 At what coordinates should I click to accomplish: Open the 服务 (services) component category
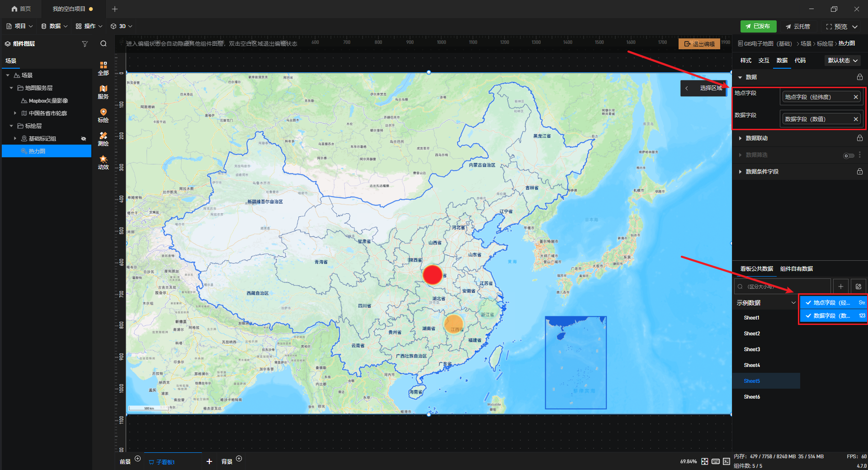103,92
